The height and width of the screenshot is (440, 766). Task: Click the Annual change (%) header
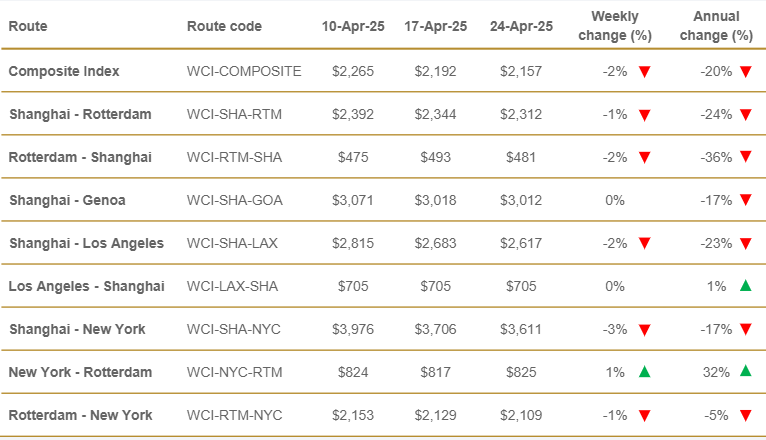pos(716,26)
